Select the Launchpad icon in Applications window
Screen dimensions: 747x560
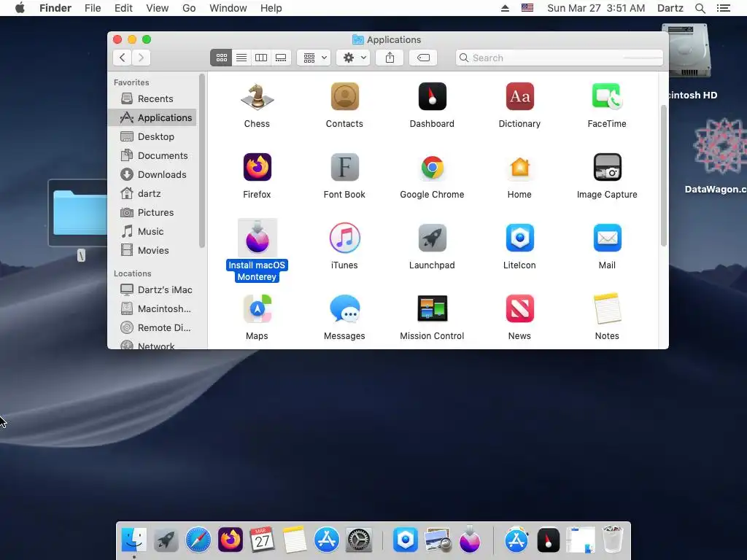[432, 238]
